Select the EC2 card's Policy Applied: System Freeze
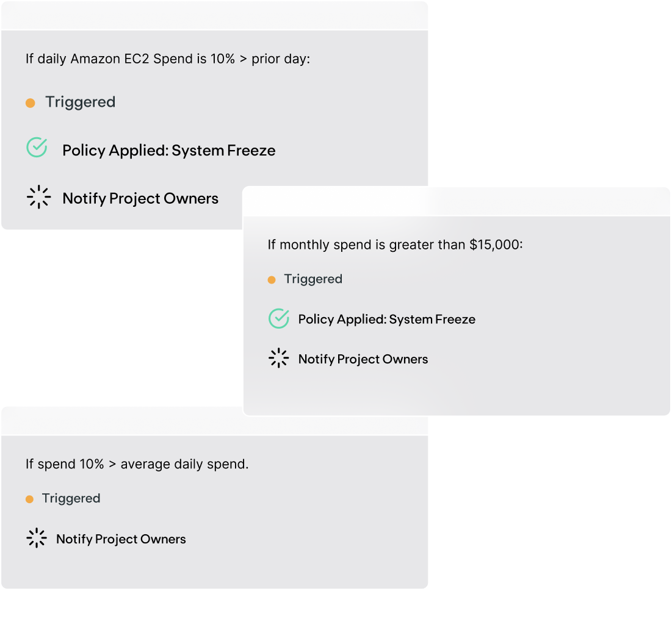 pos(169,151)
